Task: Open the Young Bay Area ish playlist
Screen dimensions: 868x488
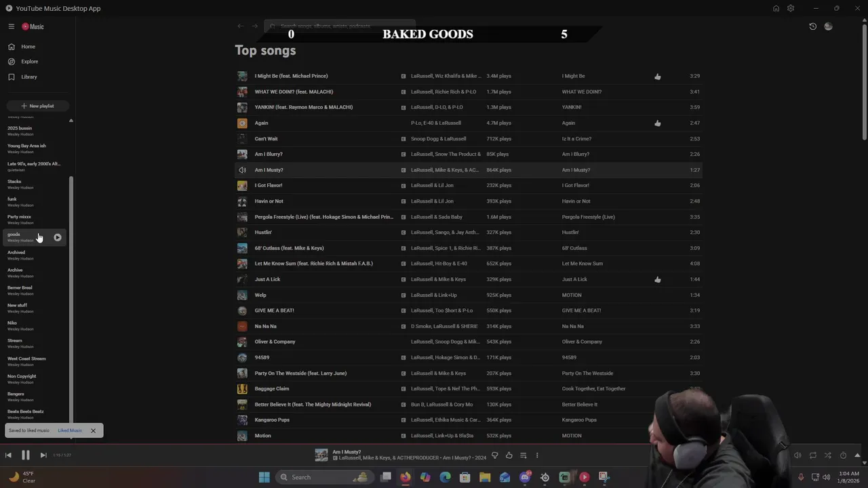Action: [26, 146]
